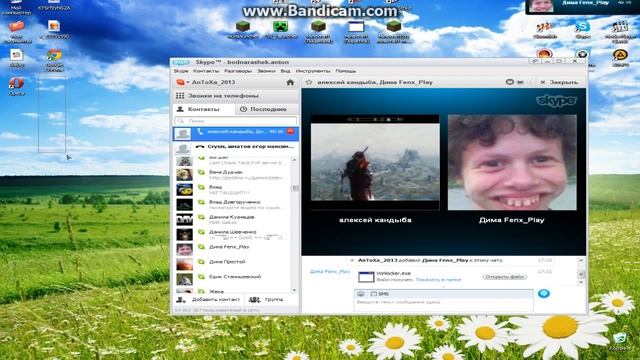The height and width of the screenshot is (360, 640).
Task: Open the Контакты menu
Action: [206, 71]
